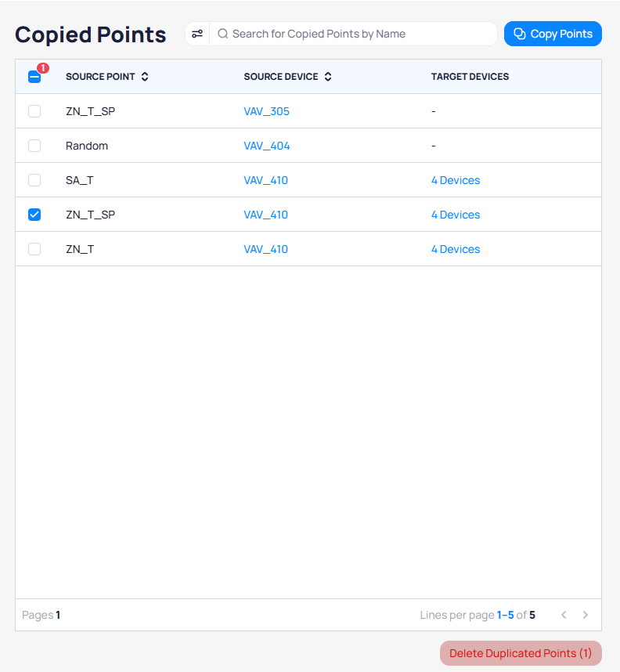The height and width of the screenshot is (672, 620).
Task: Toggle the select-all header checkbox
Action: (x=34, y=77)
